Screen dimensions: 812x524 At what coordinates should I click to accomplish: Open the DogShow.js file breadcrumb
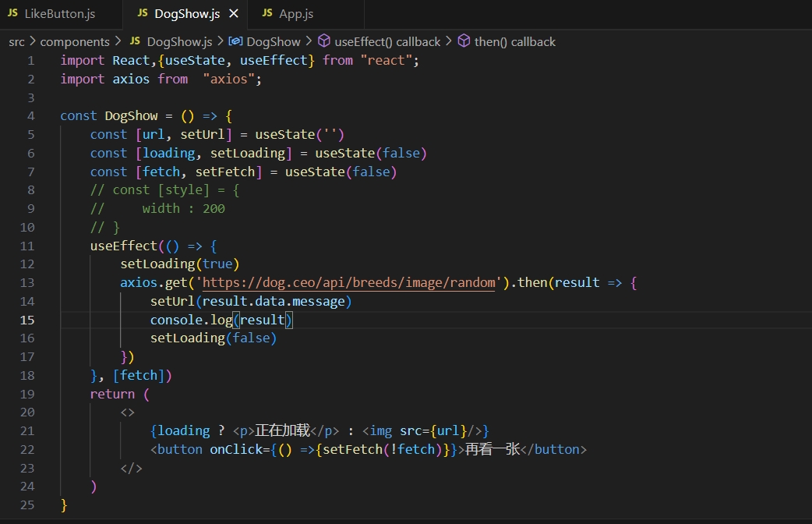point(180,42)
